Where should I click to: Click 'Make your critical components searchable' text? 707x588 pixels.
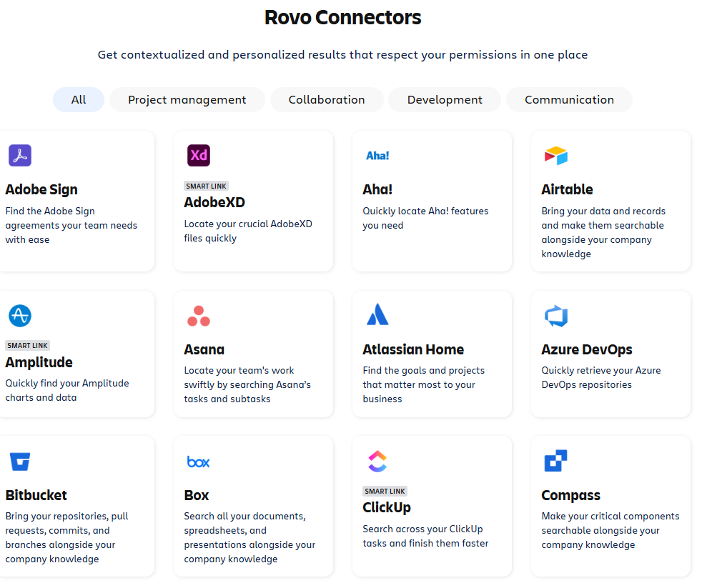610,530
